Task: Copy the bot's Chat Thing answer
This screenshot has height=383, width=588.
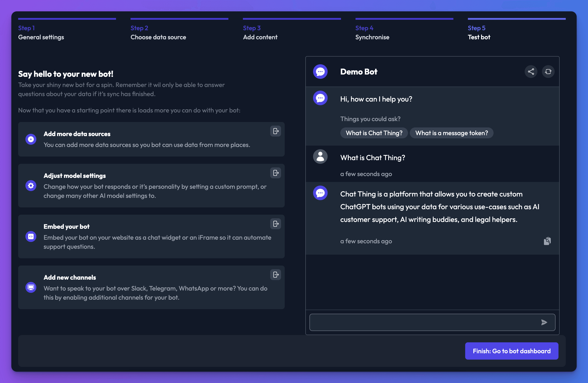Action: pyautogui.click(x=547, y=241)
